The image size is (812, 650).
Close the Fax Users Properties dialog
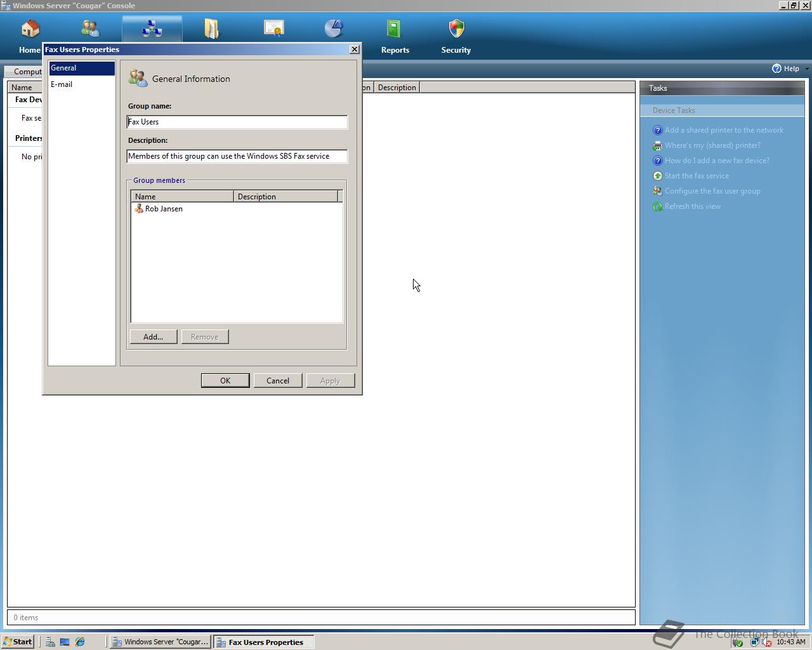[x=355, y=50]
